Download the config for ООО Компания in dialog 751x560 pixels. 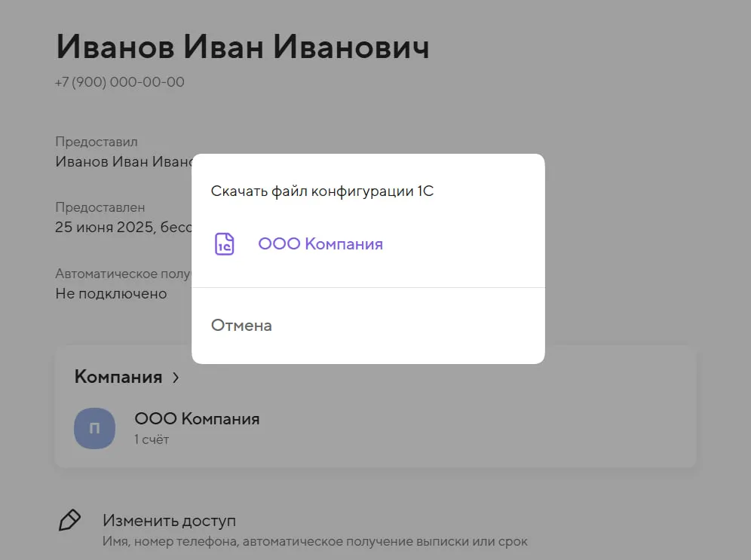coord(320,244)
